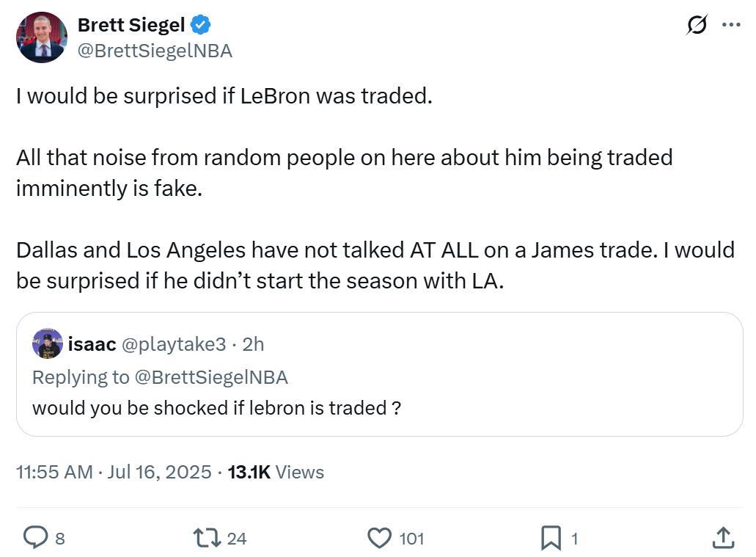This screenshot has width=756, height=557.
Task: Open the Brett Siegel display name link
Action: (131, 25)
